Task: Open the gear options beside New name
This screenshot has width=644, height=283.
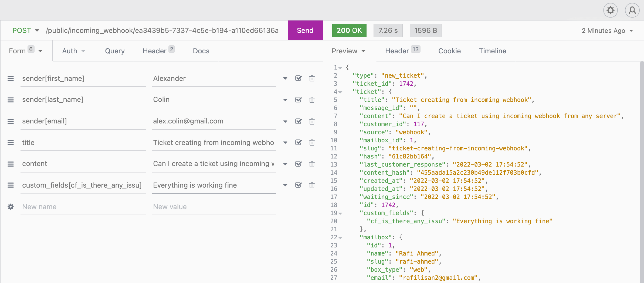Action: click(x=11, y=207)
